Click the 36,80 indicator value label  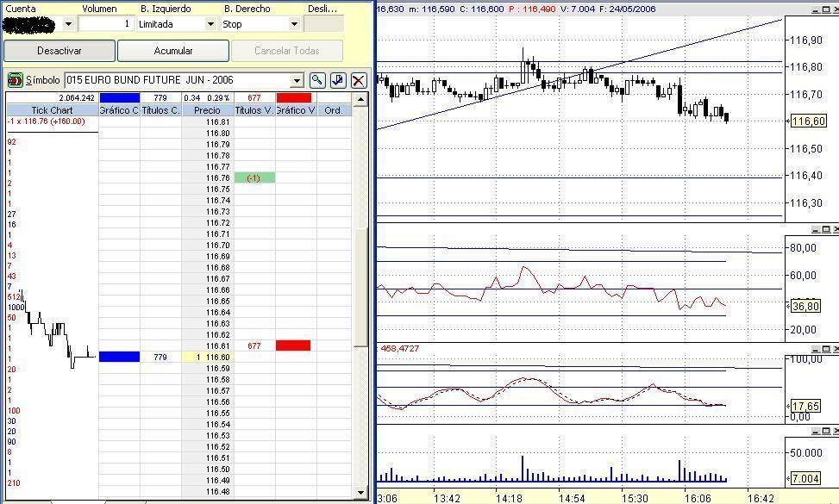pos(805,306)
